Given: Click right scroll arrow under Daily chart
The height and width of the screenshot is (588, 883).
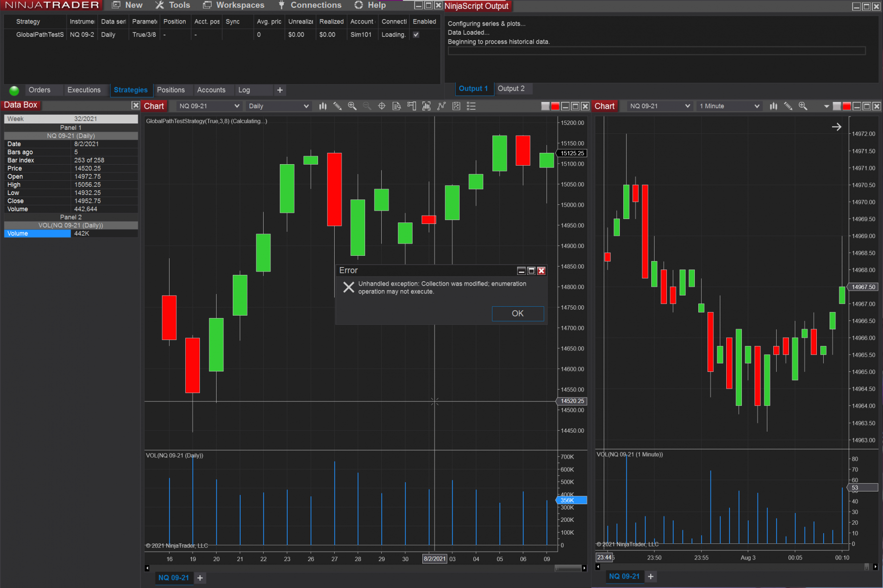Looking at the screenshot, I should pyautogui.click(x=584, y=568).
